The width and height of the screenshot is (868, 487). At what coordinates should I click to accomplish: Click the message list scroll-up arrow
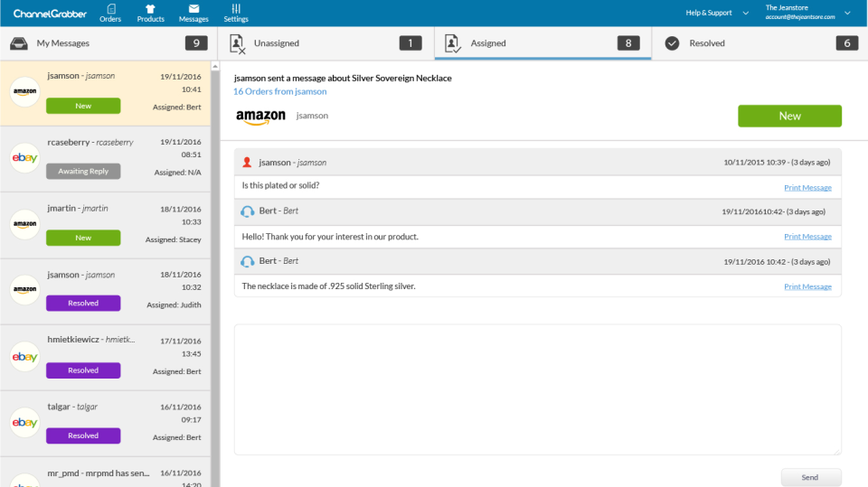(215, 67)
